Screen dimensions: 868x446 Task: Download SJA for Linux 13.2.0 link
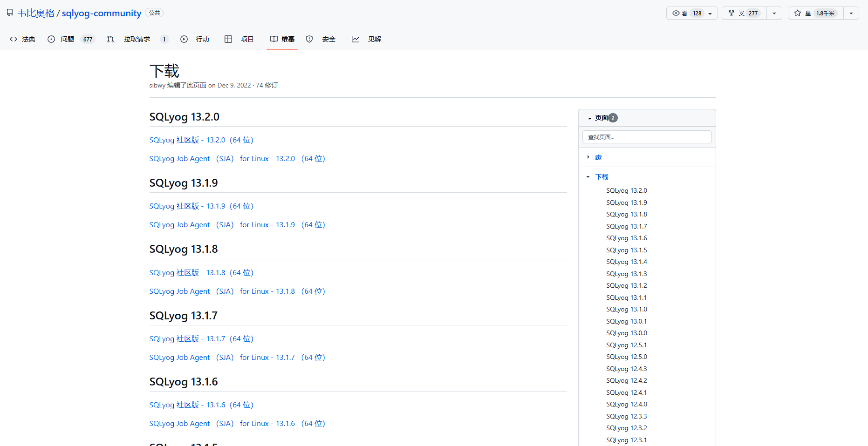237,158
